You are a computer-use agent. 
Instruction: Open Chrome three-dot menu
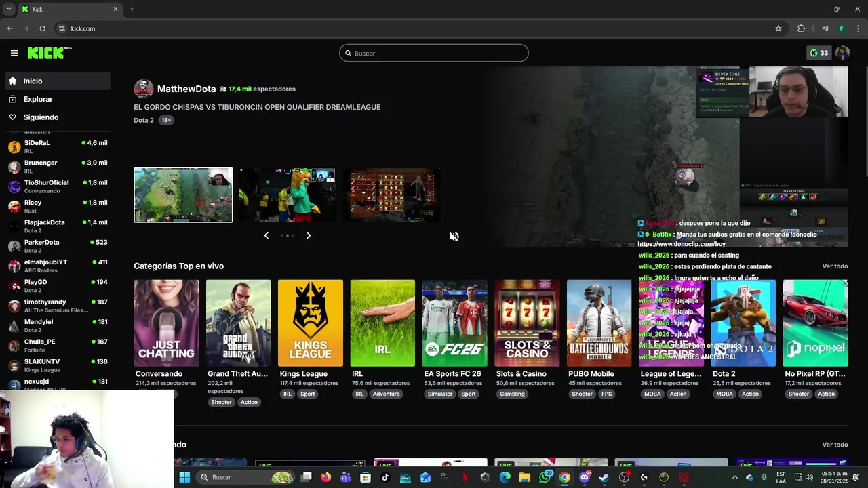858,28
